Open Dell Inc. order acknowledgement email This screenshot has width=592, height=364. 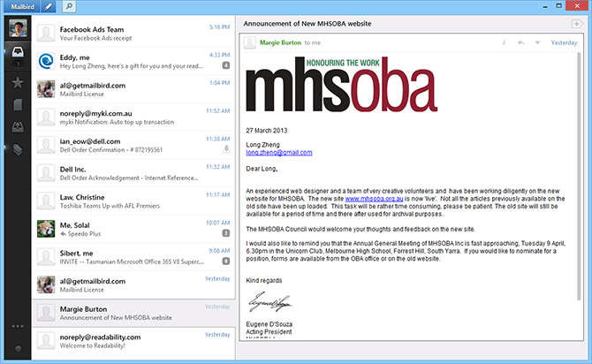pyautogui.click(x=133, y=173)
